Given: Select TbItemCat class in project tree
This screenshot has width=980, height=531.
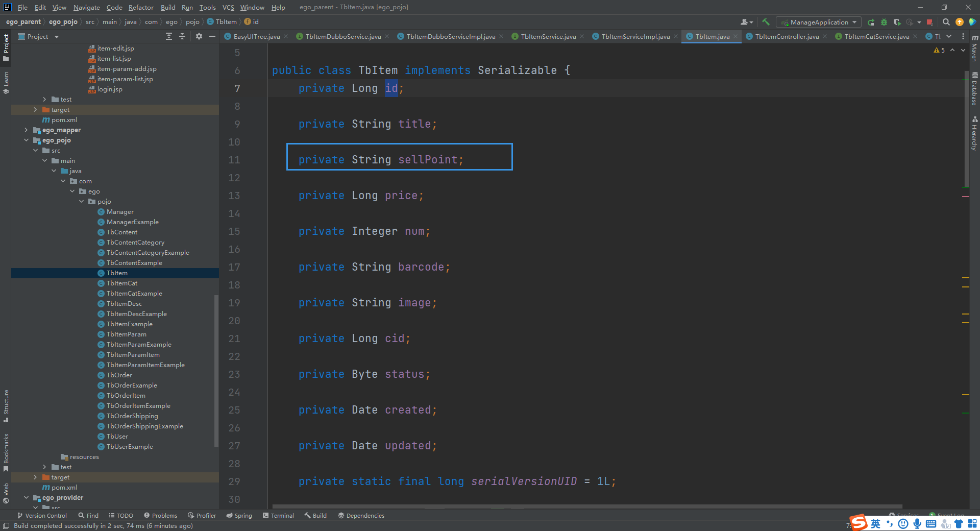Looking at the screenshot, I should click(x=122, y=283).
